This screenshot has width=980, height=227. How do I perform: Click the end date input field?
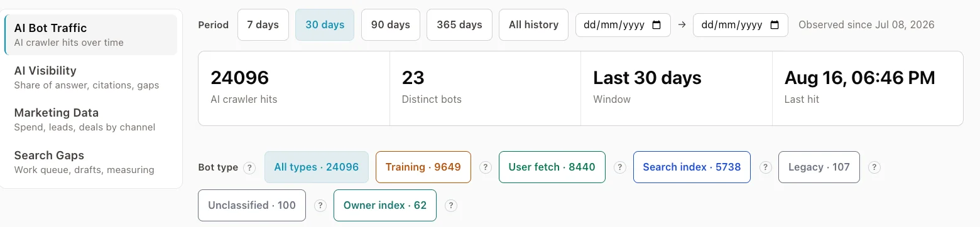[x=741, y=25]
